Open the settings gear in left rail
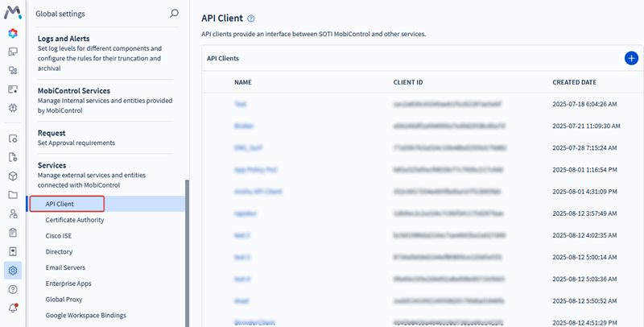The width and height of the screenshot is (644, 327). click(13, 270)
